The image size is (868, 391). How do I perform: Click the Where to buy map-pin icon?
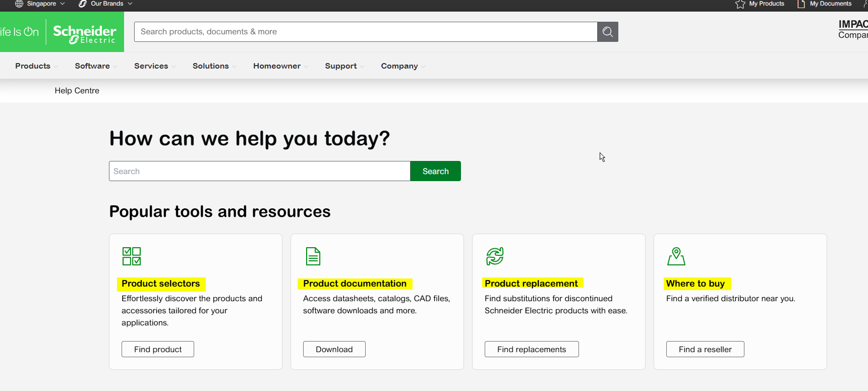point(676,256)
